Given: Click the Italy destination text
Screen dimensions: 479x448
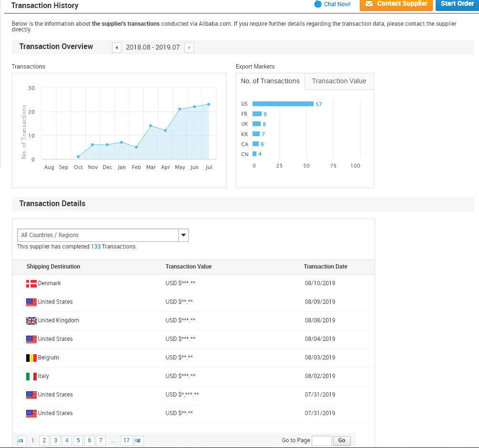Looking at the screenshot, I should pos(43,376).
